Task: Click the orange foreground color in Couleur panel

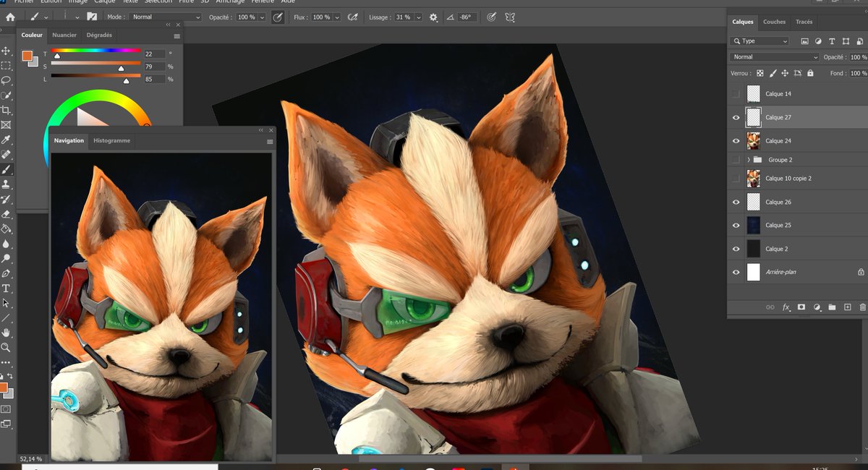Action: [27, 56]
